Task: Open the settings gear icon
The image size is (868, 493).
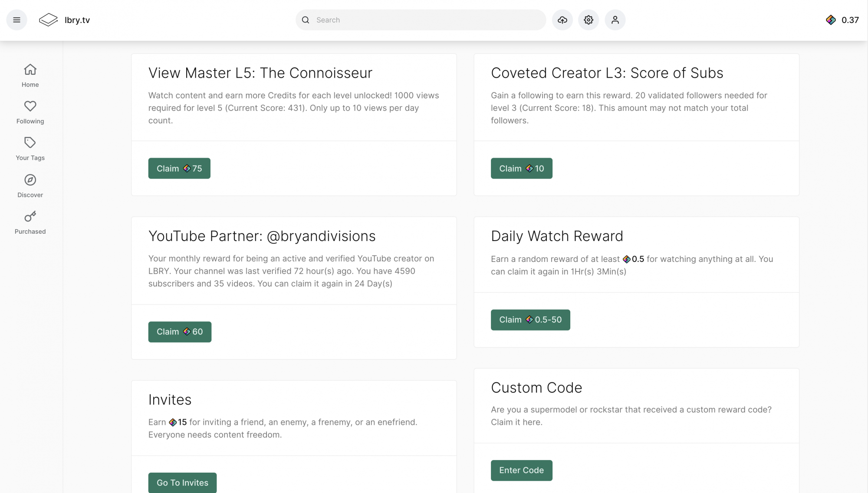Action: click(588, 20)
